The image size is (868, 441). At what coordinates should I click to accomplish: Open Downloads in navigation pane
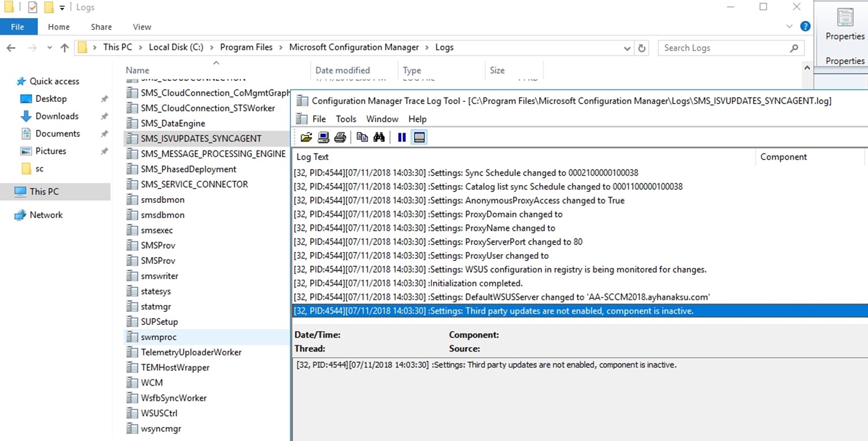pos(57,117)
